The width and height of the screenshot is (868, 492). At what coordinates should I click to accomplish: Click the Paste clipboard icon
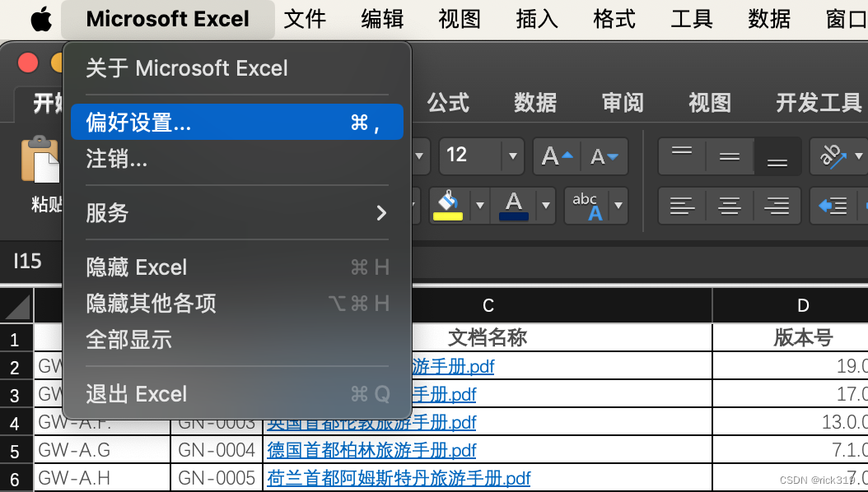tap(40, 160)
